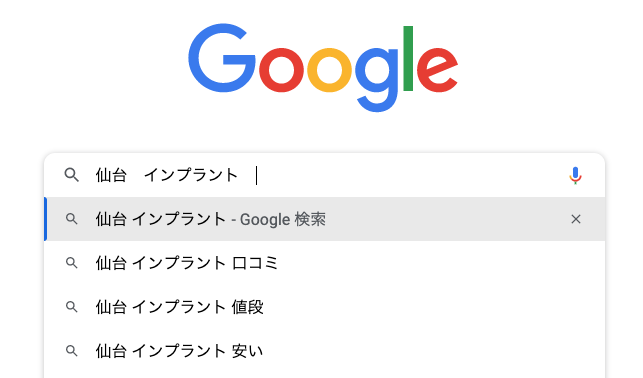Image resolution: width=643 pixels, height=378 pixels.
Task: Pick the suggestion 仙台 インプラント 安い
Action: [324, 351]
